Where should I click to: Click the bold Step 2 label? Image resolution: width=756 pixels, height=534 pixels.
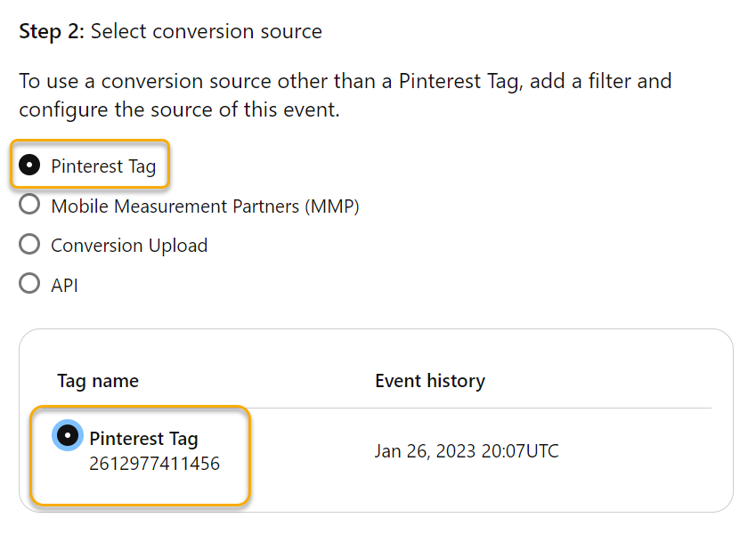[x=52, y=32]
